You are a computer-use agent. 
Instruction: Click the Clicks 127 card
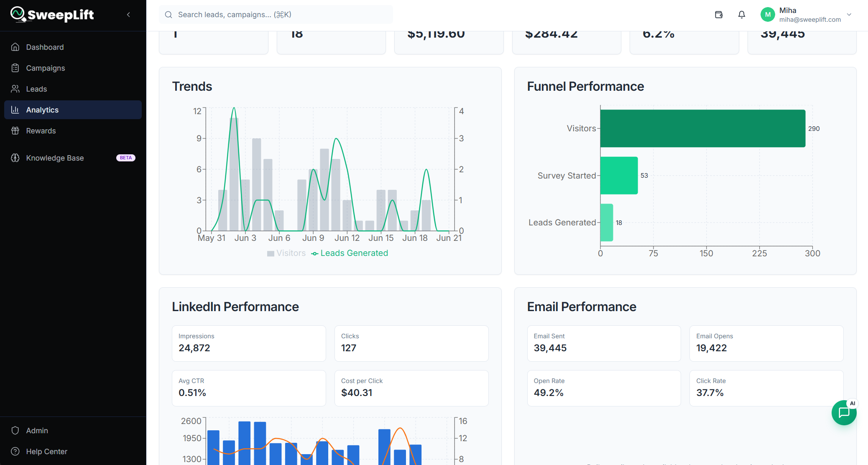click(x=411, y=343)
